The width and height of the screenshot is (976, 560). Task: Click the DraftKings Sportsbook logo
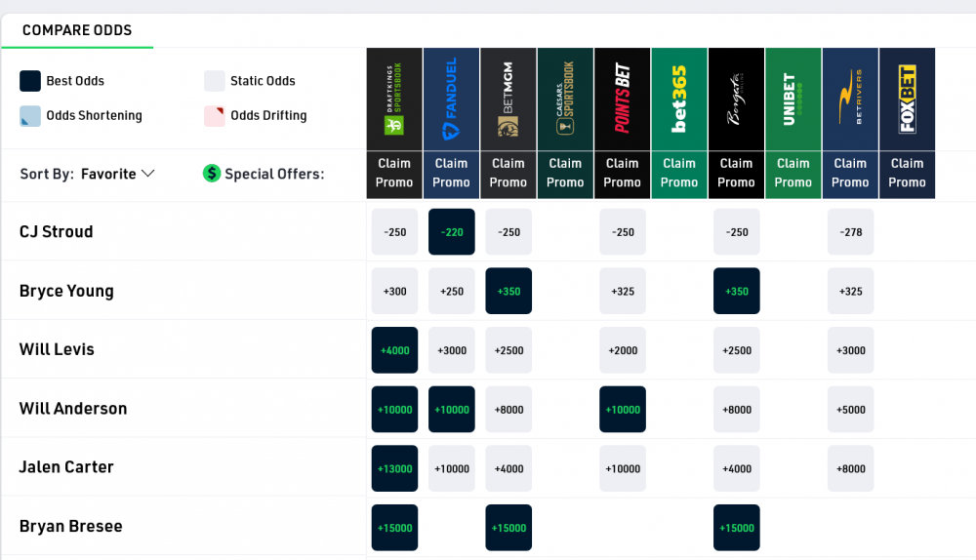394,100
